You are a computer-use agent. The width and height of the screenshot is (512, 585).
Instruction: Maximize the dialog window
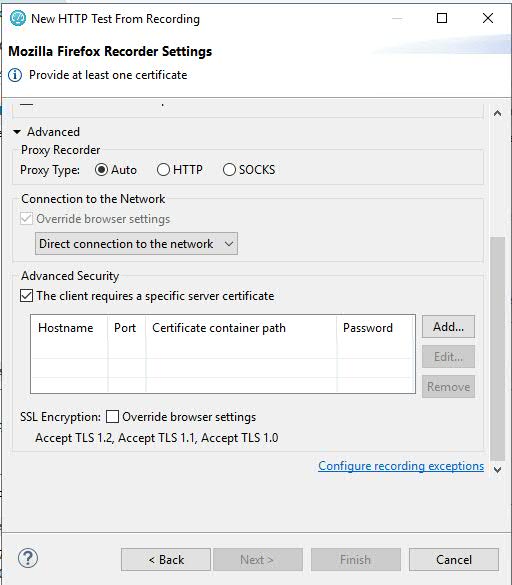click(442, 18)
